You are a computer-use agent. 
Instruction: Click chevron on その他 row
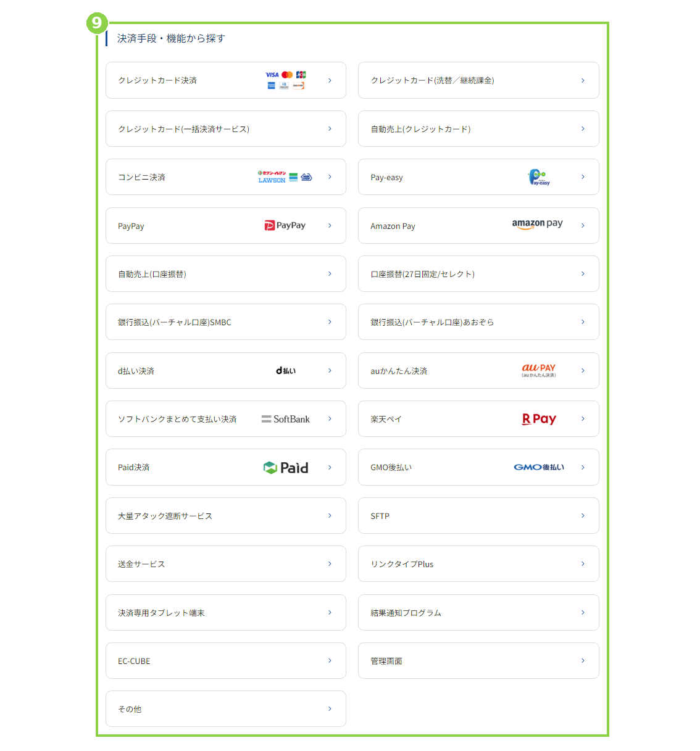point(330,708)
